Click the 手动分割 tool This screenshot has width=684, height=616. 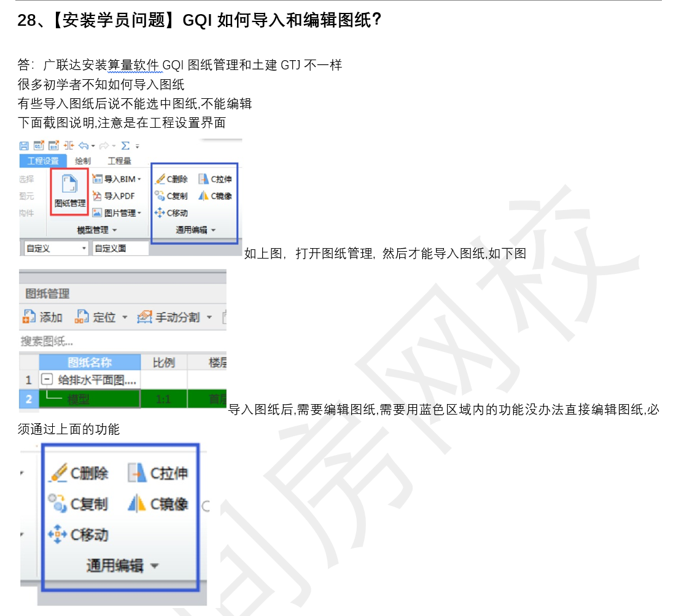(x=168, y=317)
